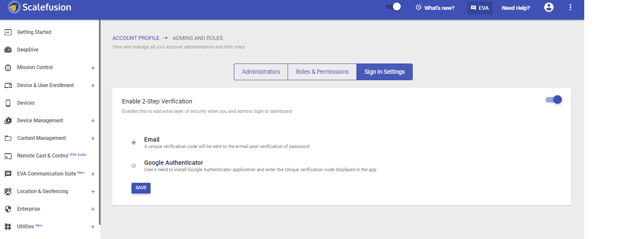Click Scalefusion brand name text
Image resolution: width=644 pixels, height=239 pixels.
47,7
